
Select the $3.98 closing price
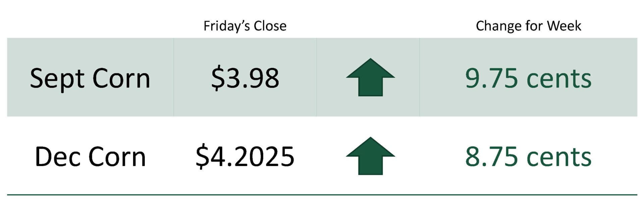tap(245, 78)
